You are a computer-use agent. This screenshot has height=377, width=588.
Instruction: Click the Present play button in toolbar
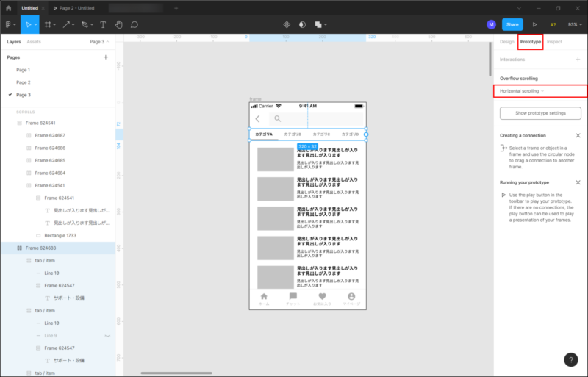534,24
